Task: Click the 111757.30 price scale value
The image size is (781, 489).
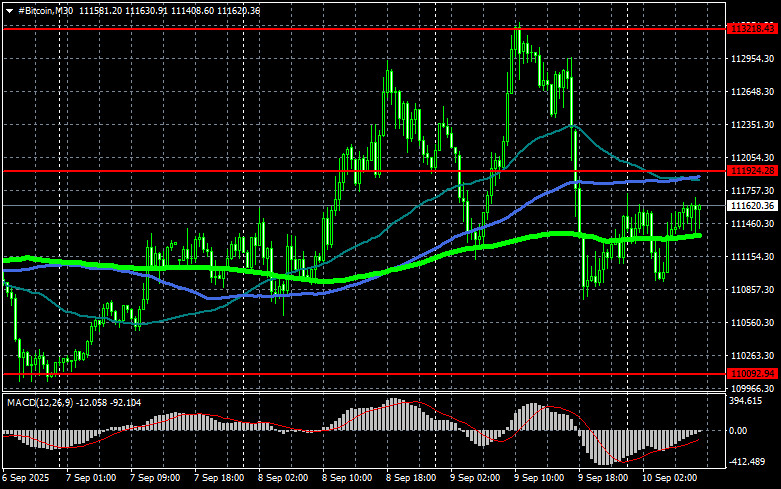Action: click(752, 191)
